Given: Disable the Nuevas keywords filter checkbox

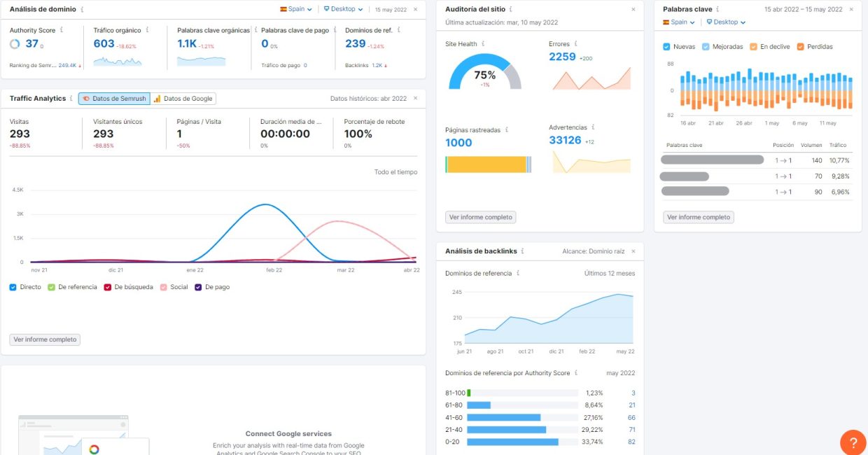Looking at the screenshot, I should 666,46.
